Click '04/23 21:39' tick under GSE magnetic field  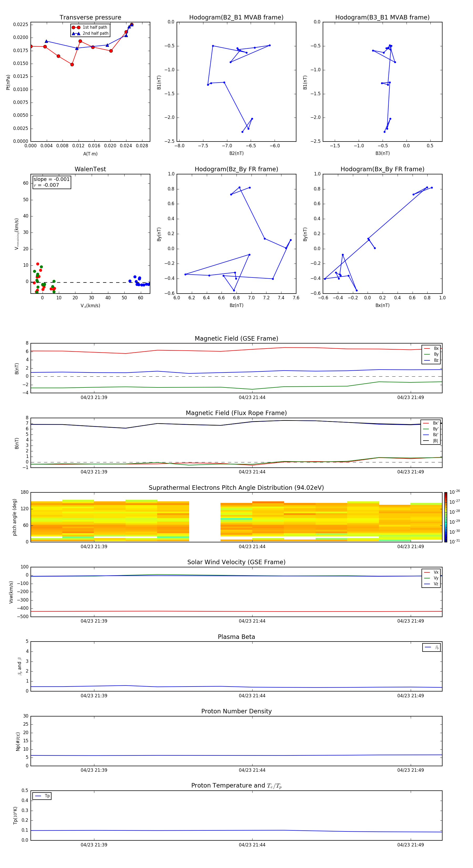[94, 397]
